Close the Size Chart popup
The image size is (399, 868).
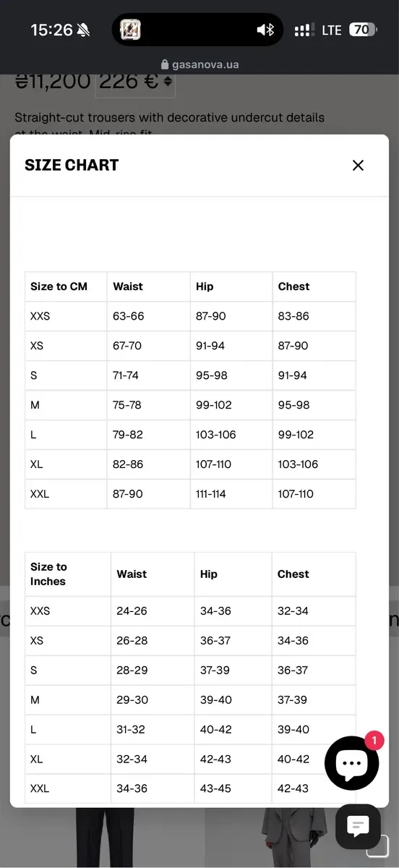(x=358, y=165)
